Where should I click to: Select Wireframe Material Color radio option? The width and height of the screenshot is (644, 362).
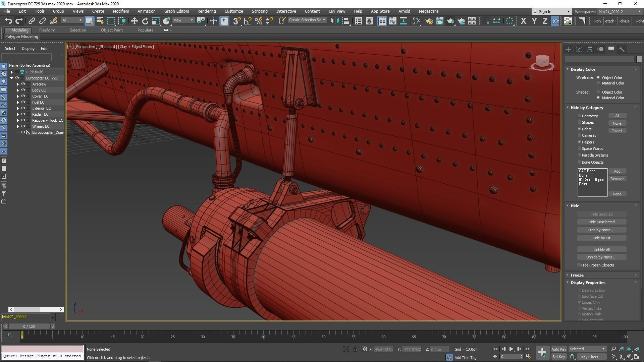[598, 83]
